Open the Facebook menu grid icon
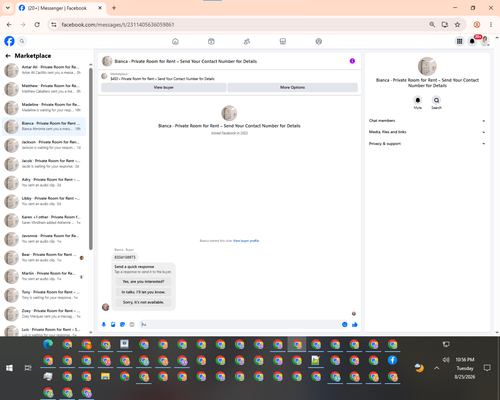Viewport: 500px width, 400px height. (459, 41)
